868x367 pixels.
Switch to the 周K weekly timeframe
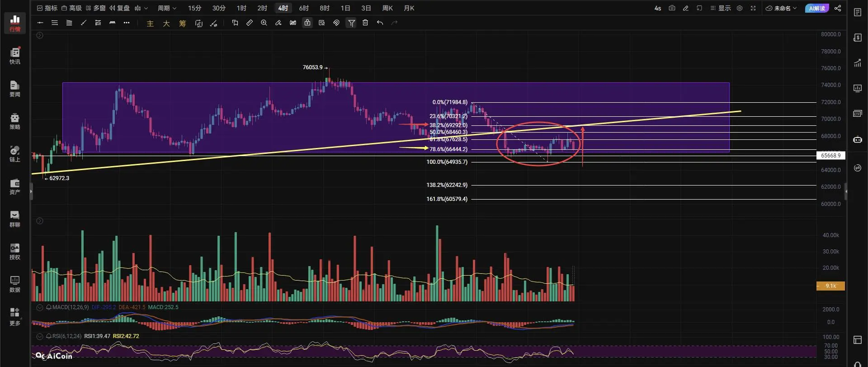coord(387,8)
